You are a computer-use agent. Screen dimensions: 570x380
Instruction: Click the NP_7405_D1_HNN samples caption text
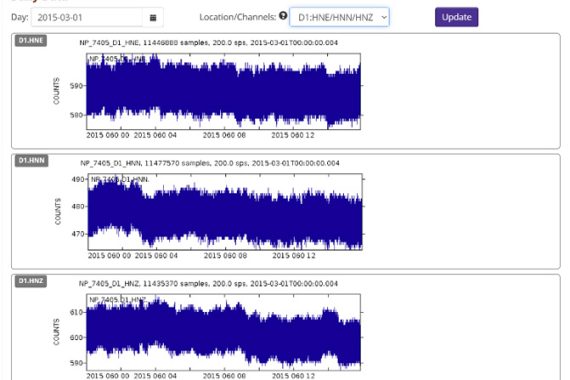pos(210,163)
